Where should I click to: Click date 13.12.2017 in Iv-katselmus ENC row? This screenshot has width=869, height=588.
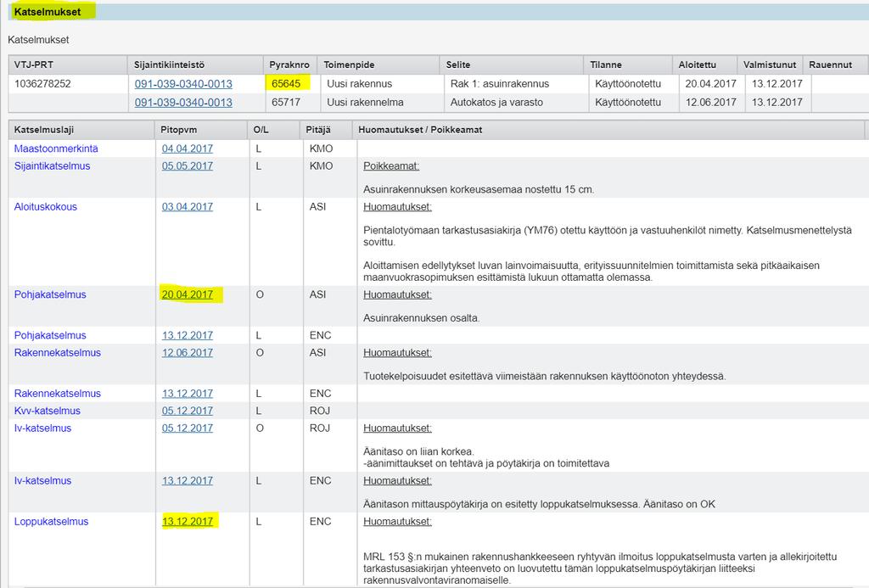[188, 480]
